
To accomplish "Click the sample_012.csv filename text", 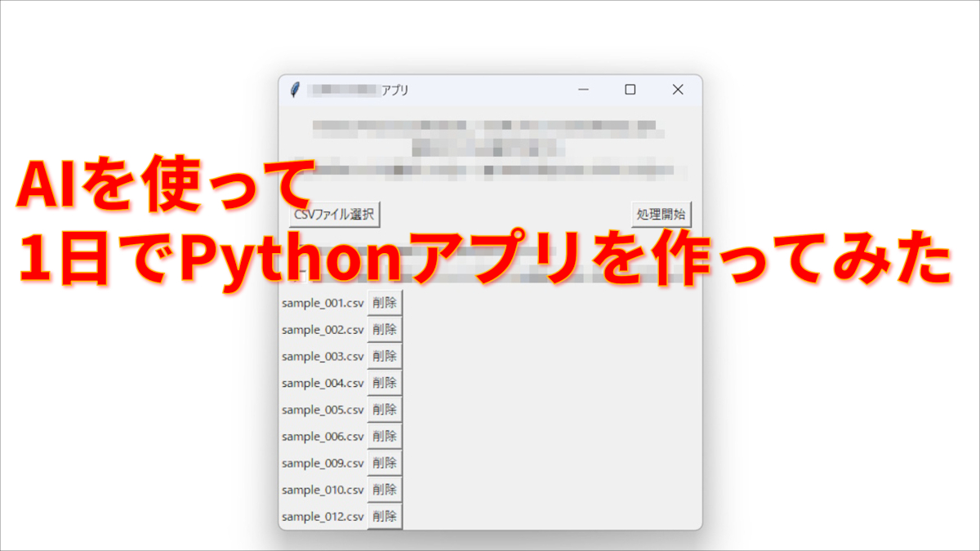I will pyautogui.click(x=323, y=516).
